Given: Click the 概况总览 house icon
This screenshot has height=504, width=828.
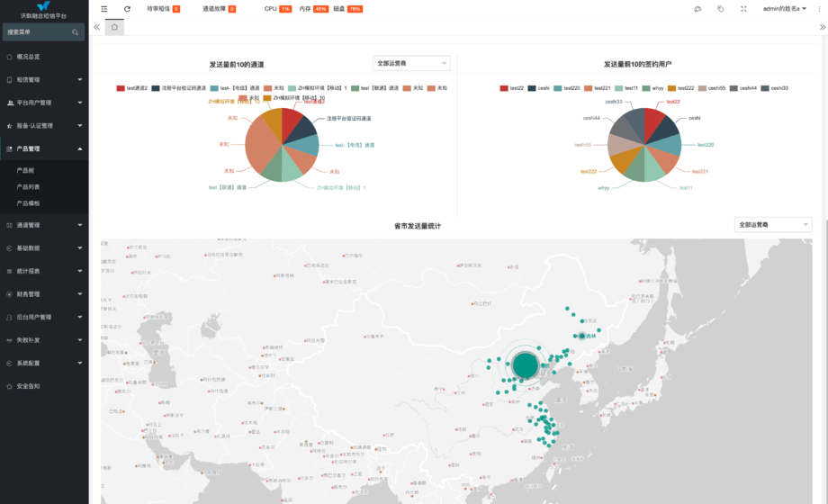Looking at the screenshot, I should tap(10, 57).
